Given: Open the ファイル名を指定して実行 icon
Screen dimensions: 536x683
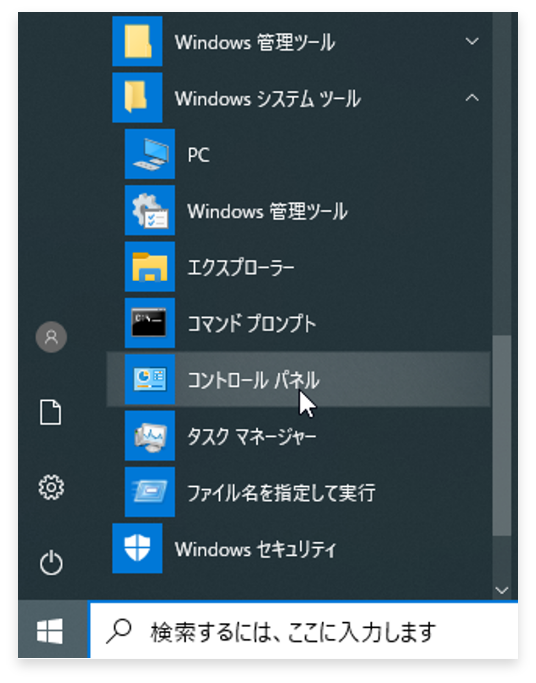Looking at the screenshot, I should coord(150,492).
